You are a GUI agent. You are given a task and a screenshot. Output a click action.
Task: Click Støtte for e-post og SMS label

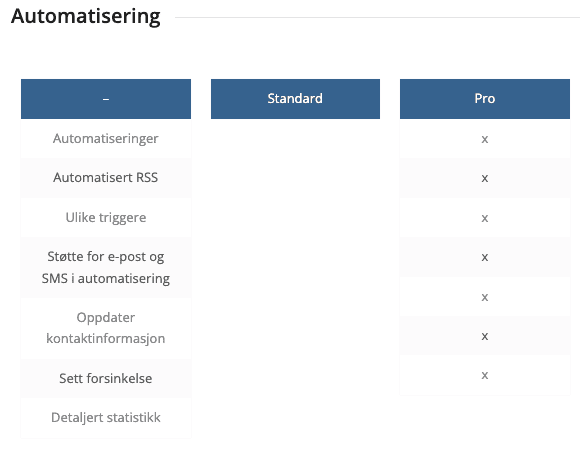tap(106, 268)
